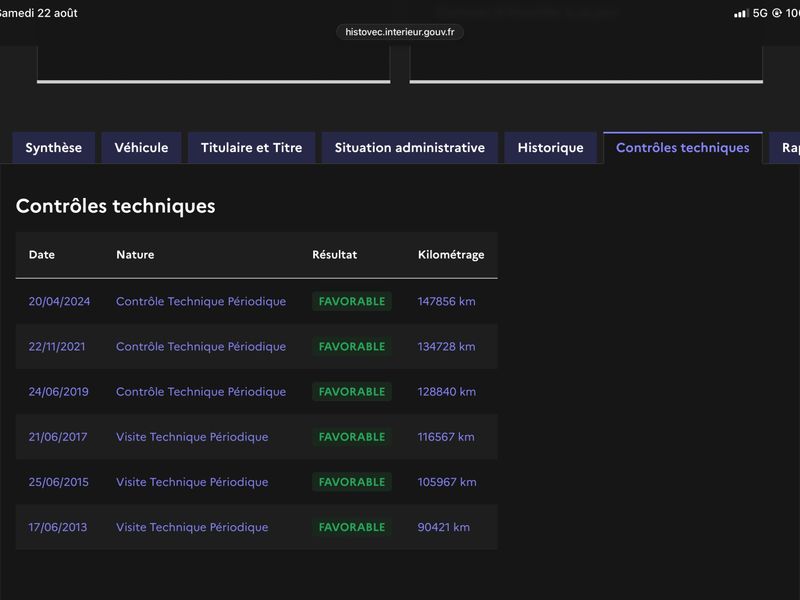This screenshot has width=800, height=600.
Task: Select the date 24/06/2019
Action: point(59,392)
